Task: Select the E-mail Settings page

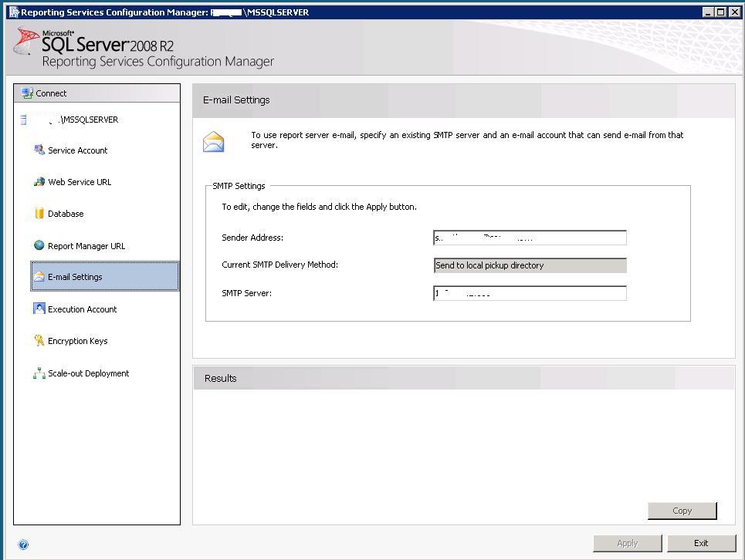Action: (104, 276)
